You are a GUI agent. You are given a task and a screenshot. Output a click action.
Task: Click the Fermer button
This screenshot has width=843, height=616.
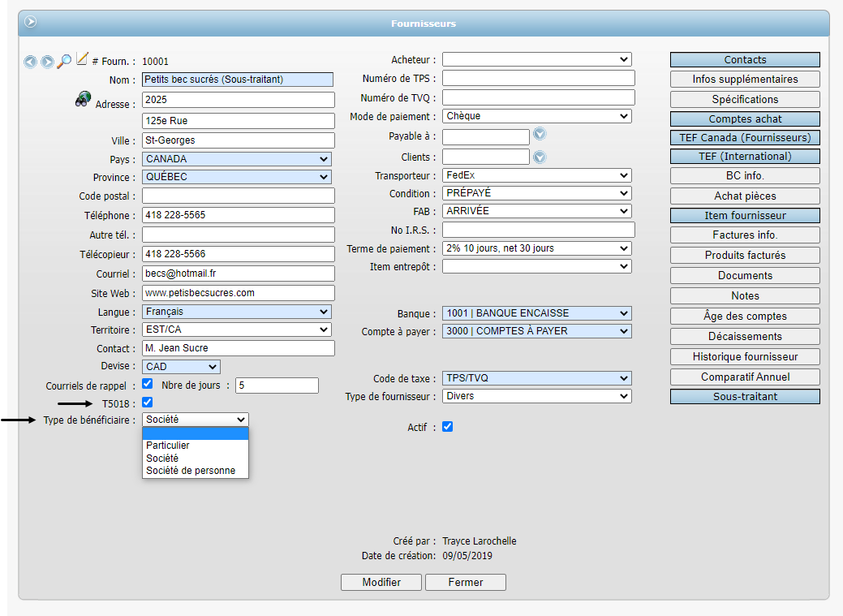466,583
